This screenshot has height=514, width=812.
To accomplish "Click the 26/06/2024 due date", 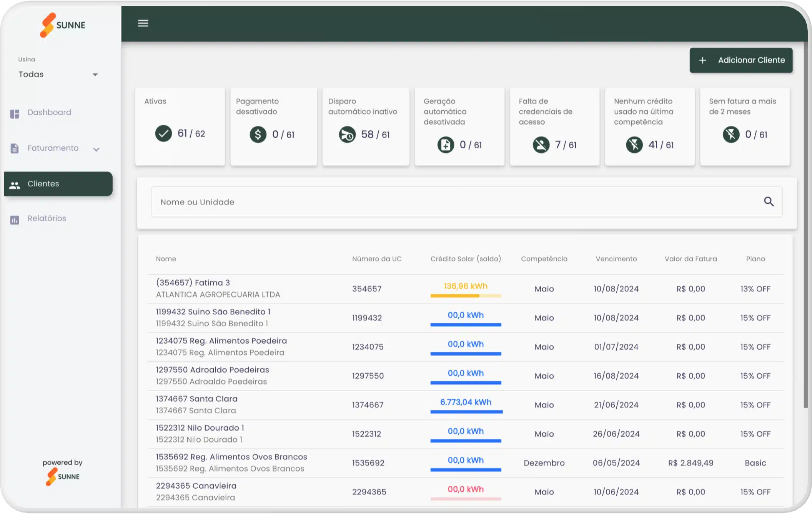I will pyautogui.click(x=616, y=434).
